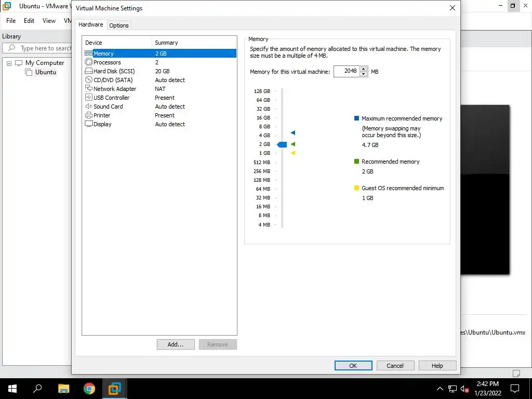Select the Hard Disk (SCSI) row
The height and width of the screenshot is (399, 532).
(x=160, y=71)
